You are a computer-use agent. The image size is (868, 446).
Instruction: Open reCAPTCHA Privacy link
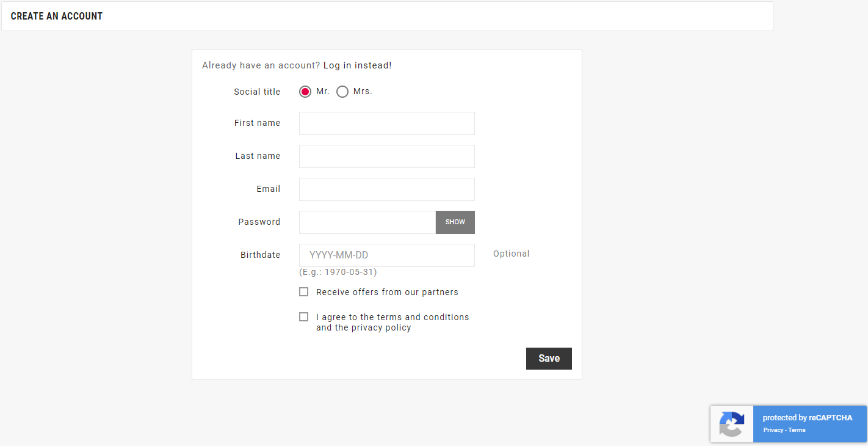(773, 430)
